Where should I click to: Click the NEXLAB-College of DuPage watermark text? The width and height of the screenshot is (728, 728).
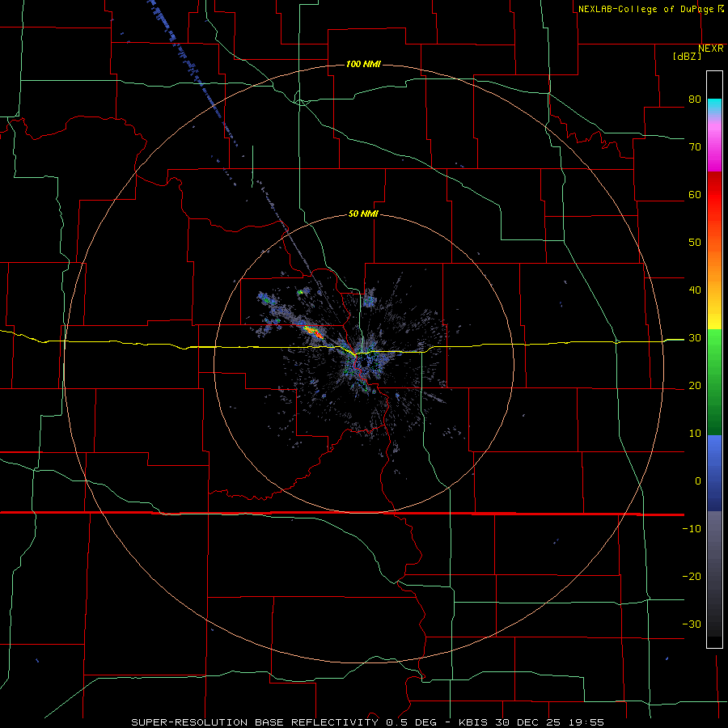650,9
